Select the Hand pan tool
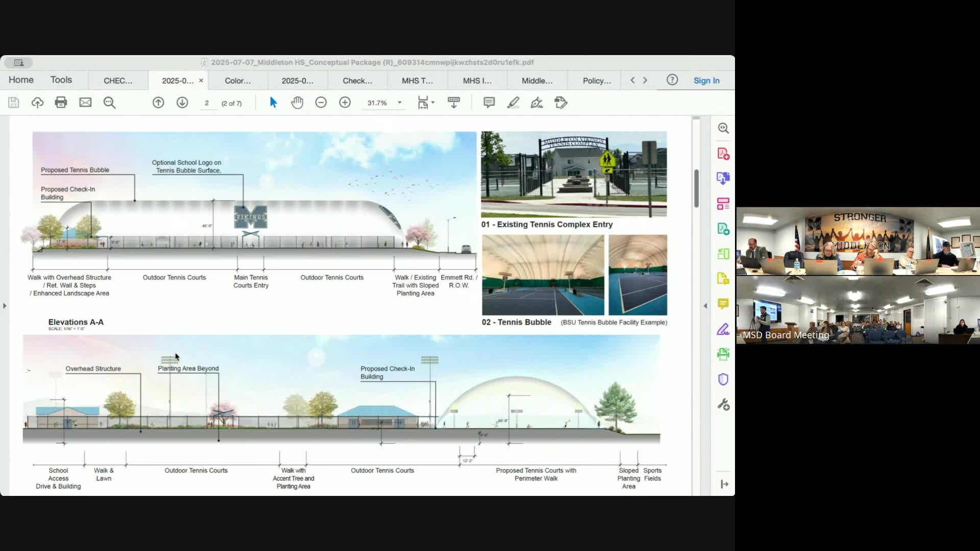This screenshot has height=551, width=980. tap(297, 103)
